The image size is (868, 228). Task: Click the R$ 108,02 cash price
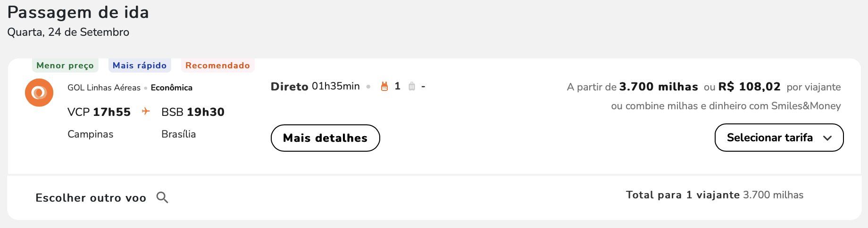[749, 87]
